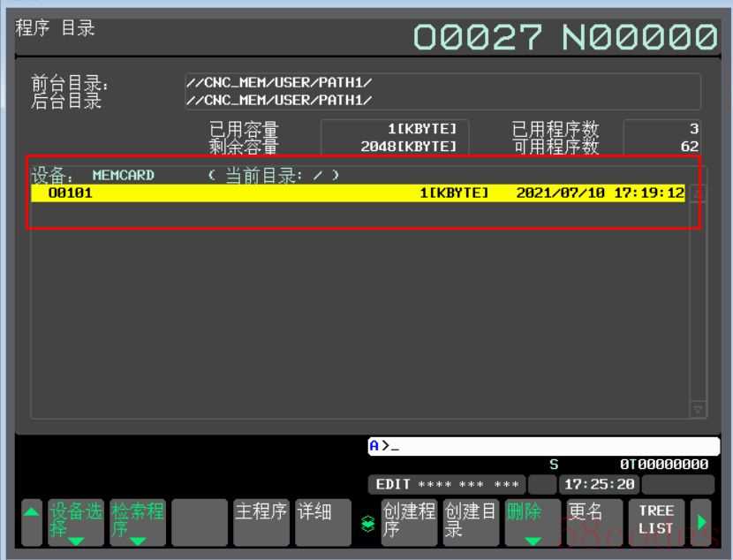This screenshot has width=733, height=560.
Task: Click the right continuation arrow soft key
Action: tap(701, 522)
